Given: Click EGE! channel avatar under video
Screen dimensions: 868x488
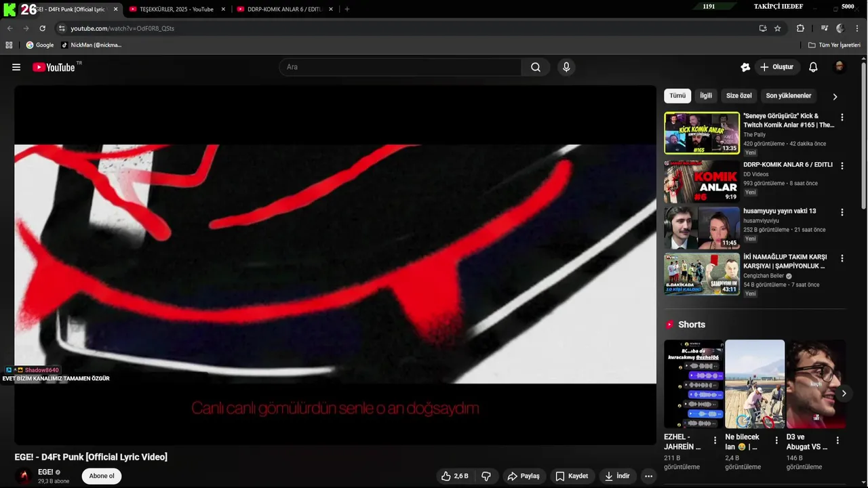Looking at the screenshot, I should (24, 476).
